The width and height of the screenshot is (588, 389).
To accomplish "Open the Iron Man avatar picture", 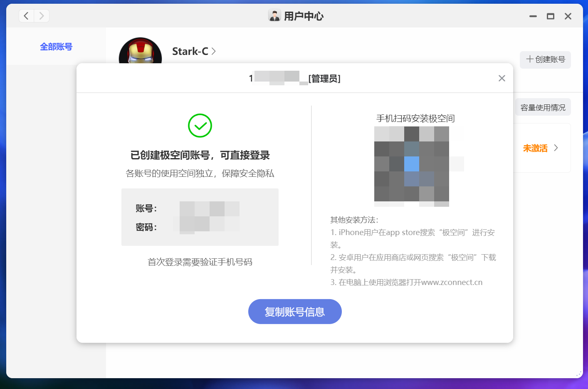I will click(140, 51).
